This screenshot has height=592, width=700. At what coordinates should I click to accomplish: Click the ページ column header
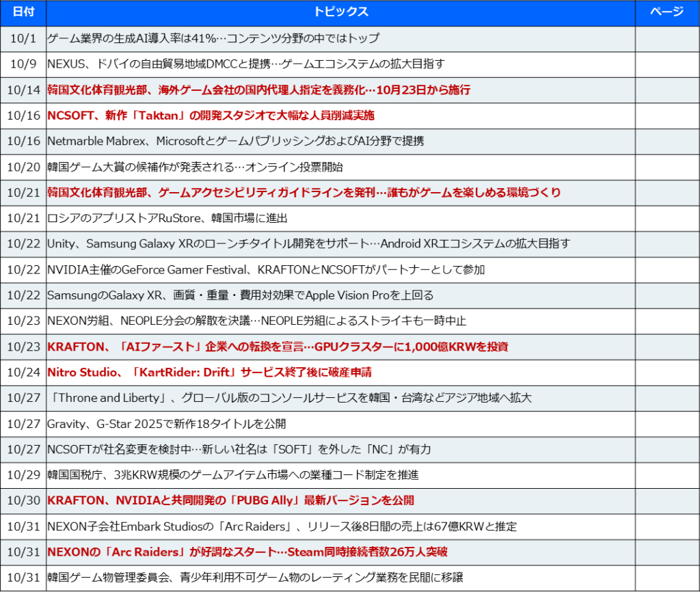pos(666,12)
